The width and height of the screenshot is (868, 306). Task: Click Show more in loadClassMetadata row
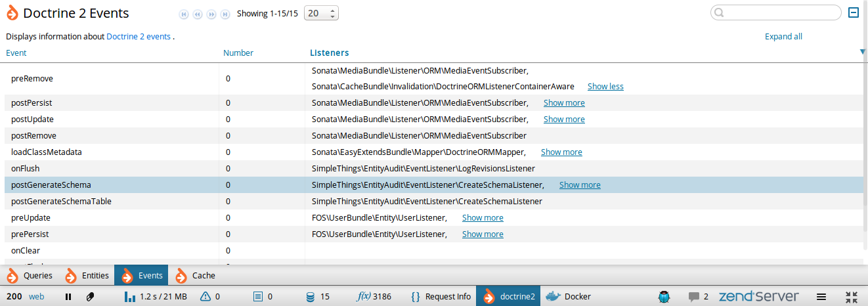coord(561,152)
